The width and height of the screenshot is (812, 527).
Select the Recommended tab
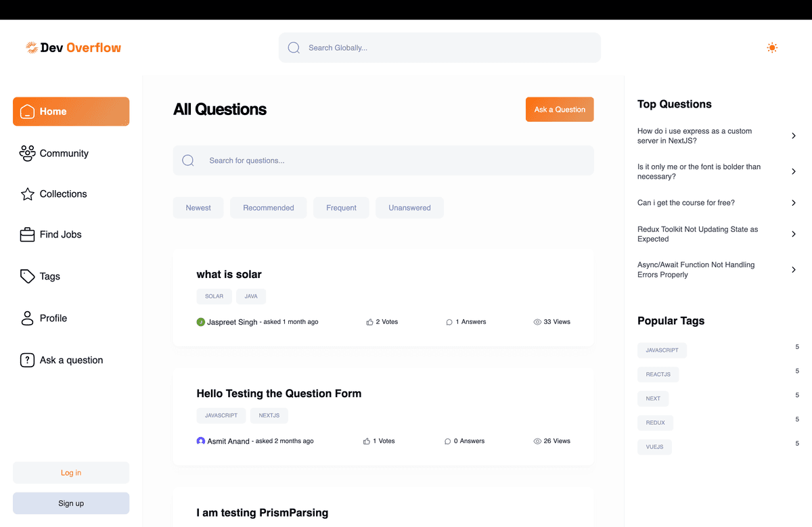pyautogui.click(x=268, y=208)
